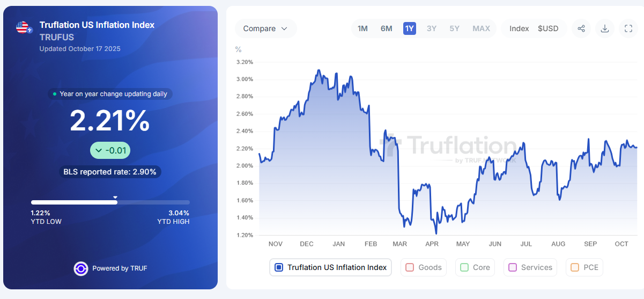This screenshot has height=299, width=644.
Task: Click the TRUF network logo icon
Action: (x=80, y=268)
